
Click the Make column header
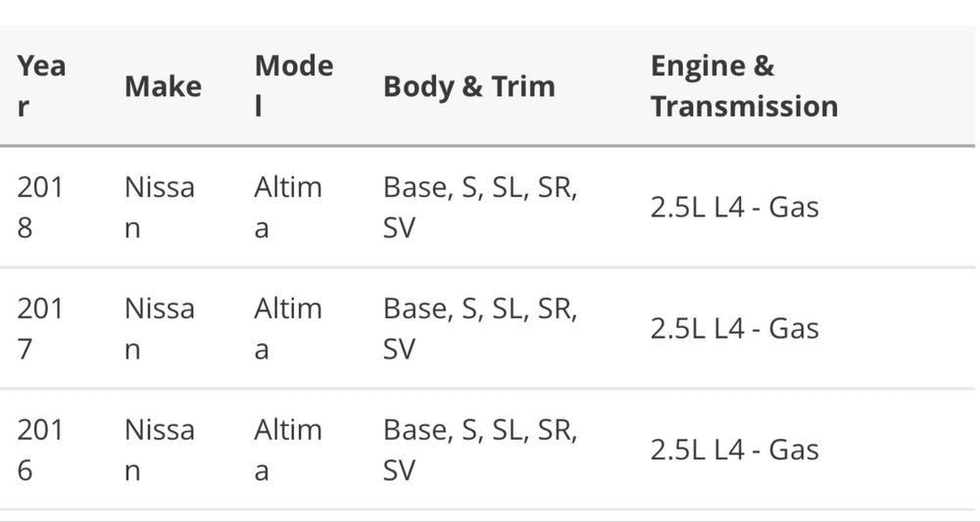163,86
